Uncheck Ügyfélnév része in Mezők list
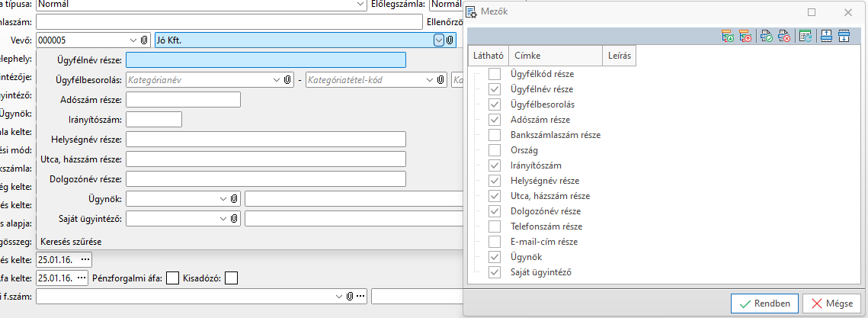The image size is (868, 318). point(495,89)
